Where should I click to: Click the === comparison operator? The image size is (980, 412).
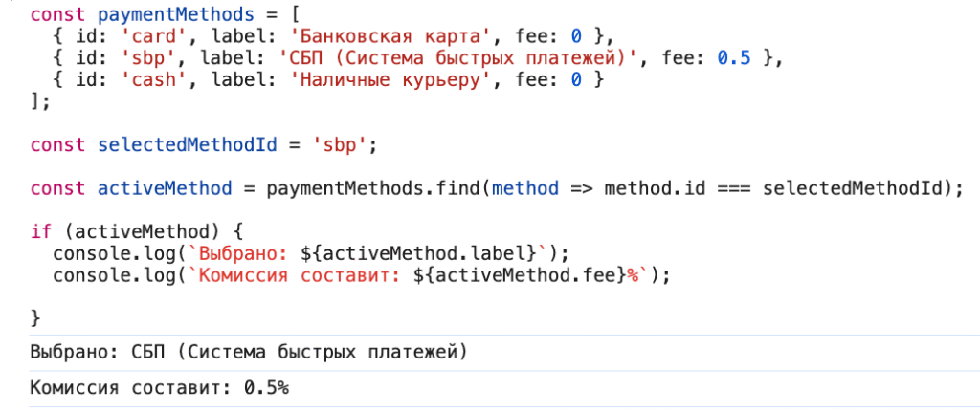pyautogui.click(x=733, y=188)
